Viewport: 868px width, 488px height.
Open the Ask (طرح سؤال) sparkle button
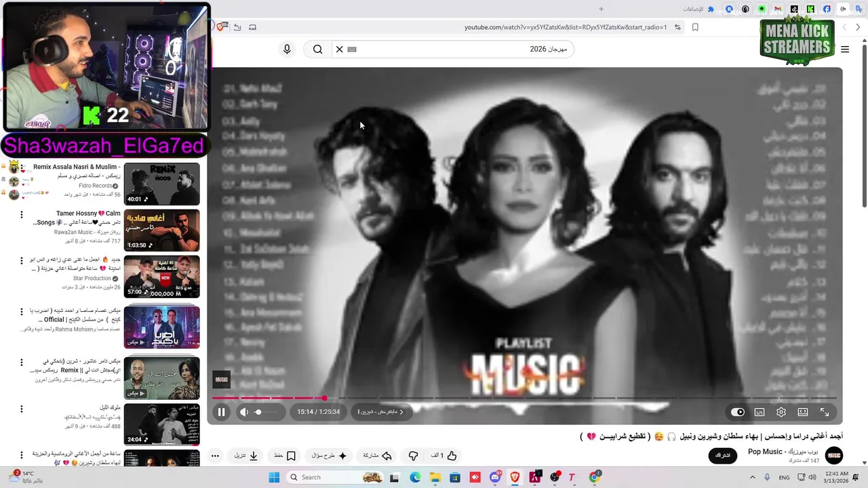tap(330, 455)
